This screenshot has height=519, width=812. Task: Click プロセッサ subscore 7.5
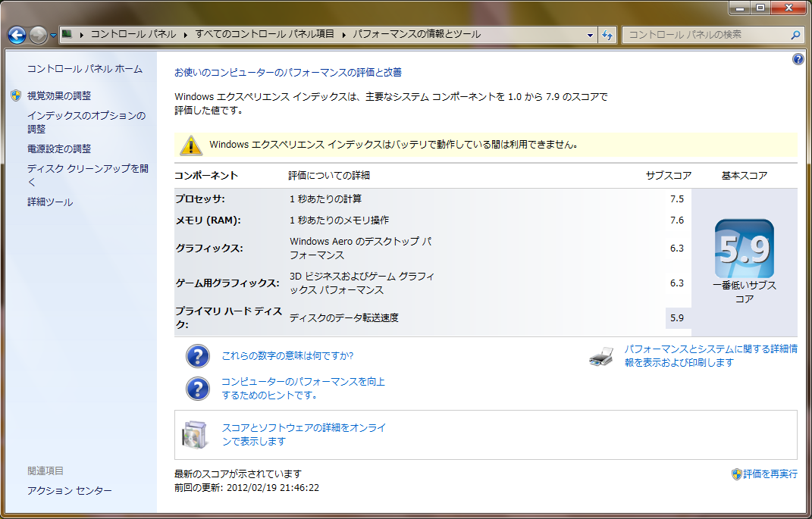677,199
